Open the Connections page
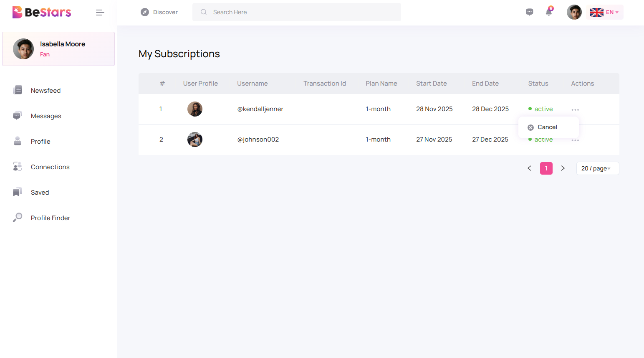 point(50,167)
